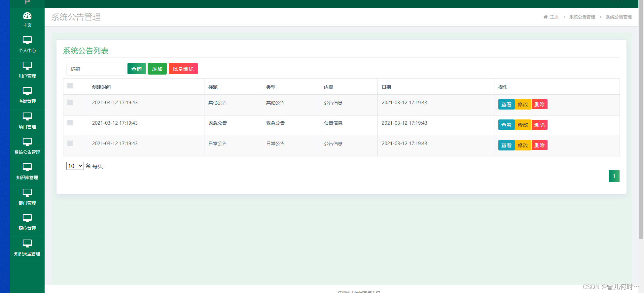Open the 10 per-page dropdown
This screenshot has width=644, height=293.
tap(75, 166)
